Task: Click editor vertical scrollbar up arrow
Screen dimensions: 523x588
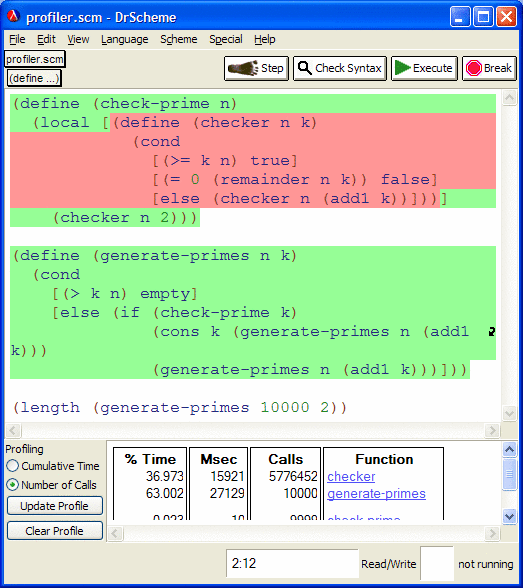Action: [x=509, y=98]
